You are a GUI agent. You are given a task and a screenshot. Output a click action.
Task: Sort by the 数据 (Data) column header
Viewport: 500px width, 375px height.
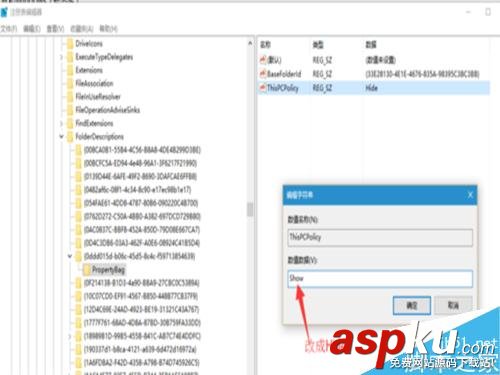click(x=371, y=44)
